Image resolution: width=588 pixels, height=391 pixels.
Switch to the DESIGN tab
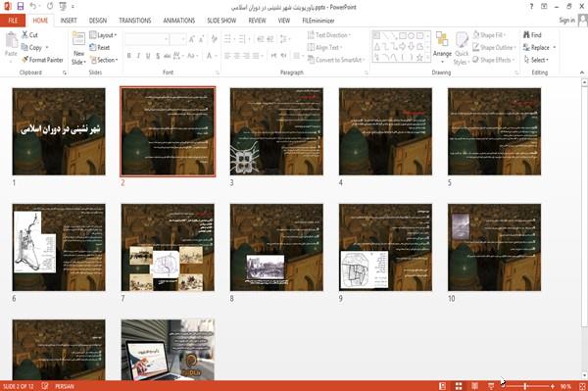click(98, 21)
